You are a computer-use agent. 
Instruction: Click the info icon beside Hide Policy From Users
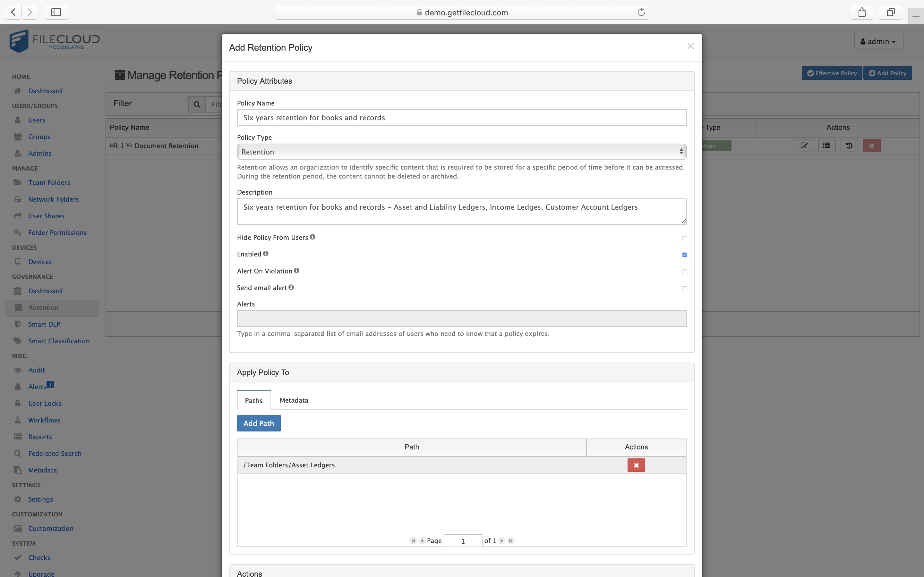312,236
